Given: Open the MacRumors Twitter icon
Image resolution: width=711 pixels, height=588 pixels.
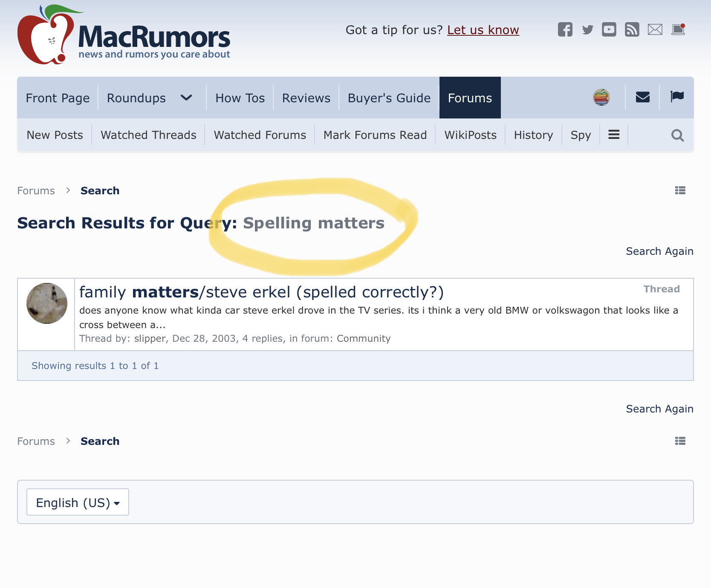Looking at the screenshot, I should pyautogui.click(x=588, y=29).
